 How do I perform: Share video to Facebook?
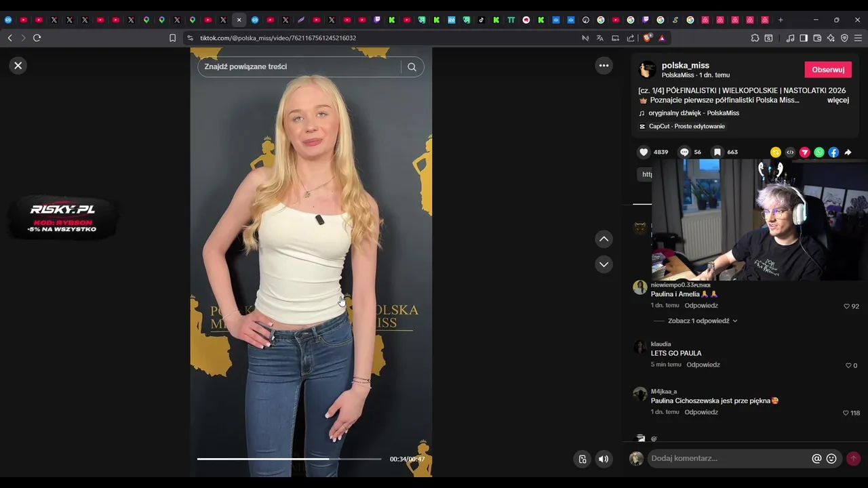pos(833,152)
